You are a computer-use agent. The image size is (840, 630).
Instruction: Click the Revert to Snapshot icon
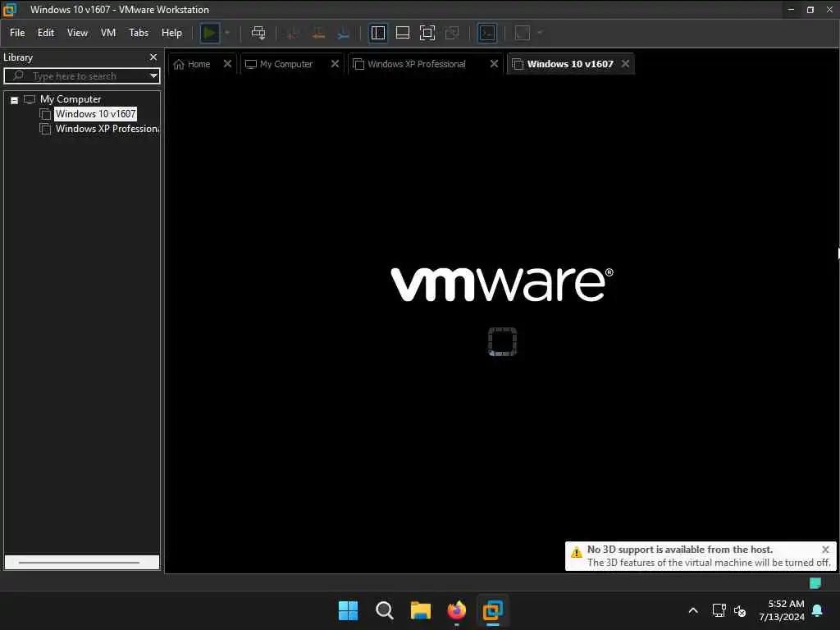pyautogui.click(x=318, y=33)
